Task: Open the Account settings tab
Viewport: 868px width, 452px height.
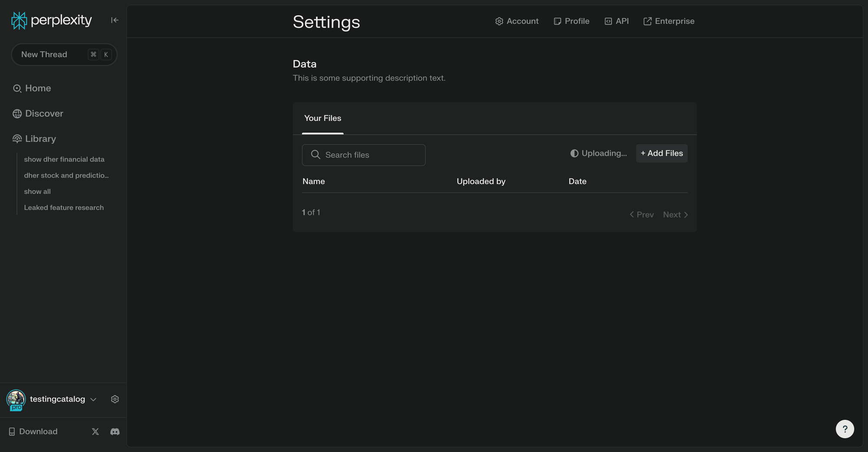Action: [x=516, y=21]
